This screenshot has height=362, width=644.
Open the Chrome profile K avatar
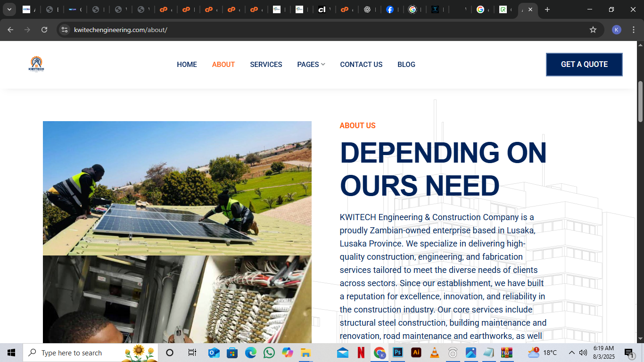(617, 30)
